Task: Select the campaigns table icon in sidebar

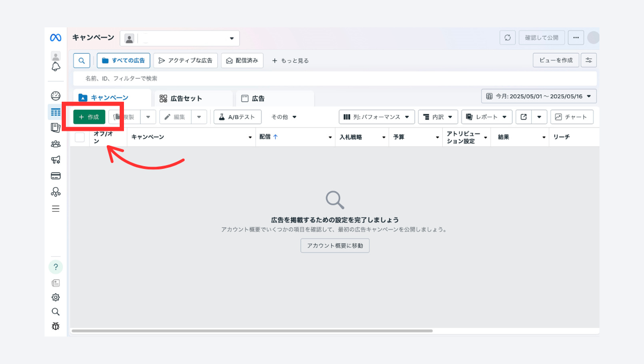Action: (x=56, y=112)
